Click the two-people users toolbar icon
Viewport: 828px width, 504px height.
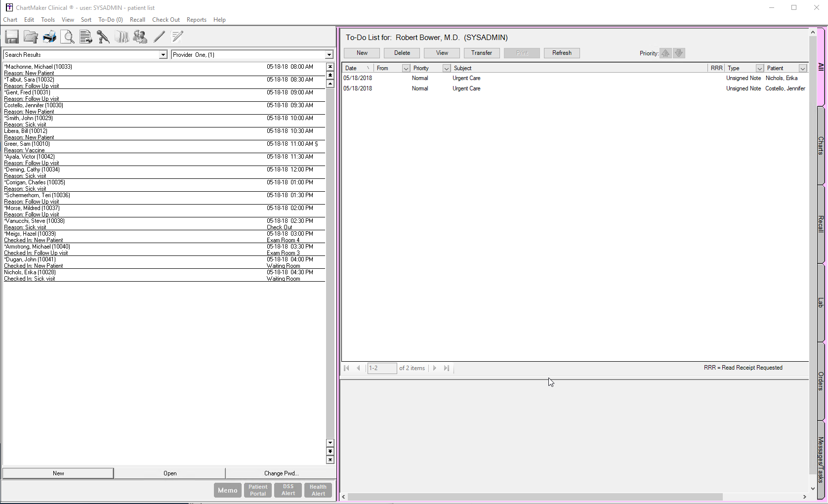(x=140, y=37)
